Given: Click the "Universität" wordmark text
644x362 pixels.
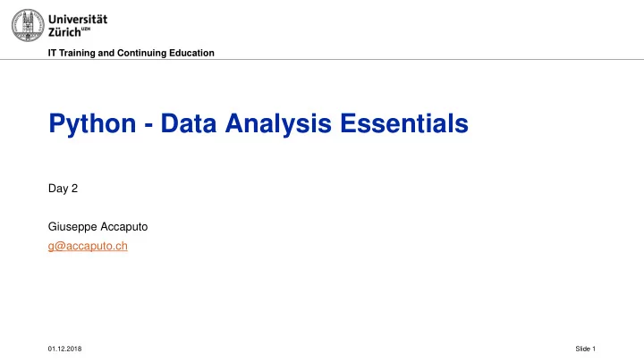Looking at the screenshot, I should point(78,20).
